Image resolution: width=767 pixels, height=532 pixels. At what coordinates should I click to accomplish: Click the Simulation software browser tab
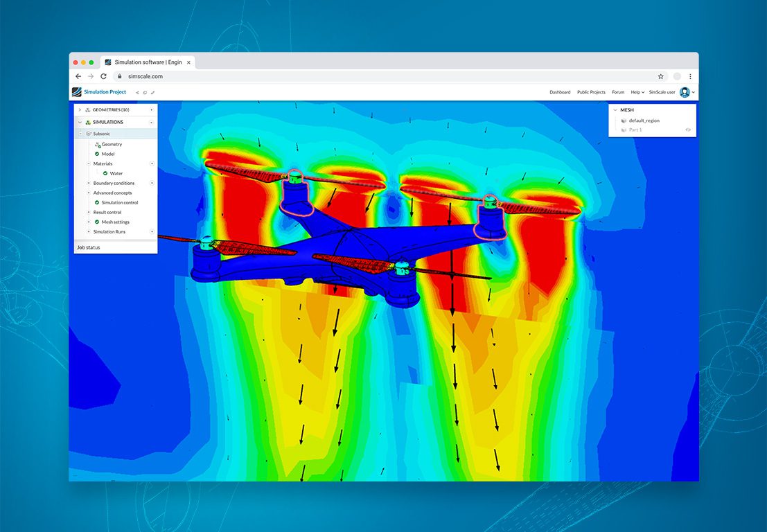pyautogui.click(x=148, y=62)
